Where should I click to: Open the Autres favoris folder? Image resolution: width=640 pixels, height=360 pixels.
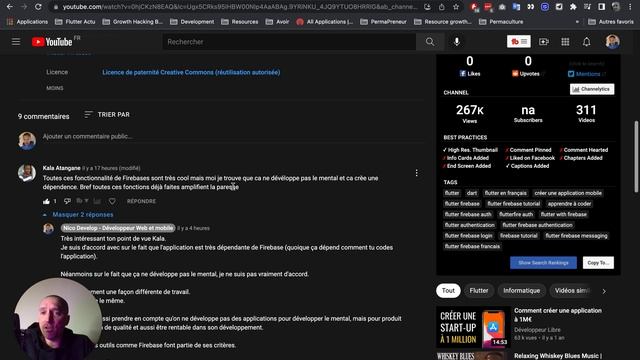coord(611,22)
